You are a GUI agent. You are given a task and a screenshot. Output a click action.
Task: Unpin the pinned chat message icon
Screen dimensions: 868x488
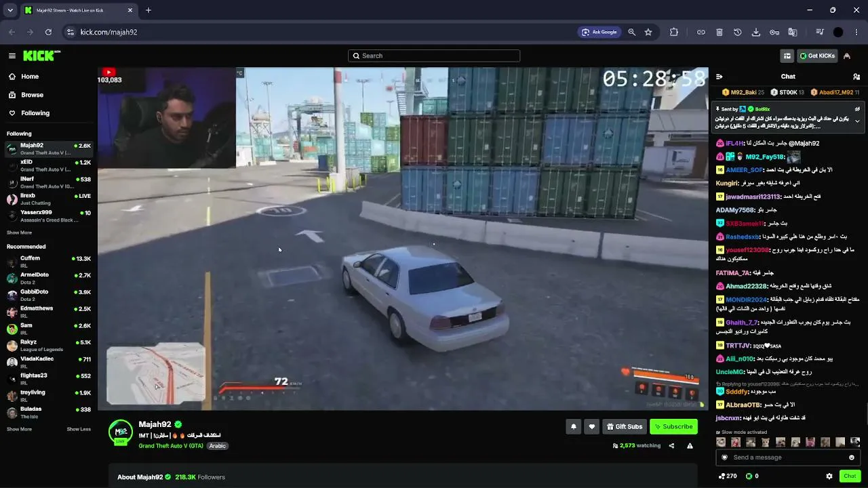tap(857, 109)
